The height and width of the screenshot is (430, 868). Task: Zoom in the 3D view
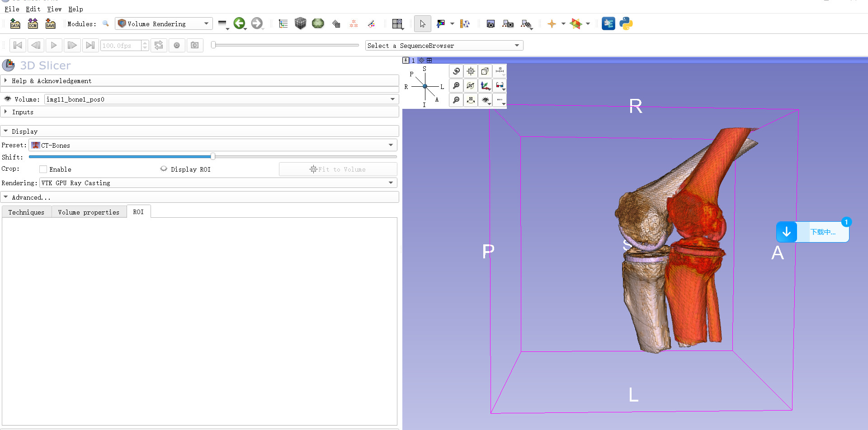tap(456, 85)
